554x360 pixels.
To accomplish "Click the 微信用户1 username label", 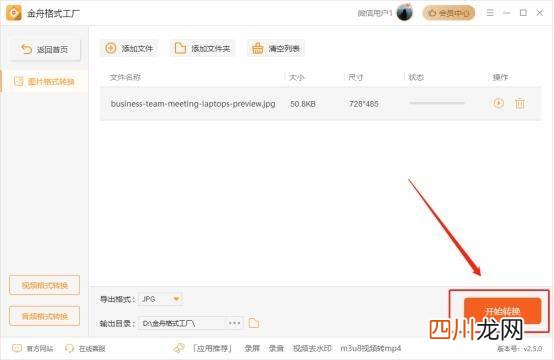I will [375, 13].
